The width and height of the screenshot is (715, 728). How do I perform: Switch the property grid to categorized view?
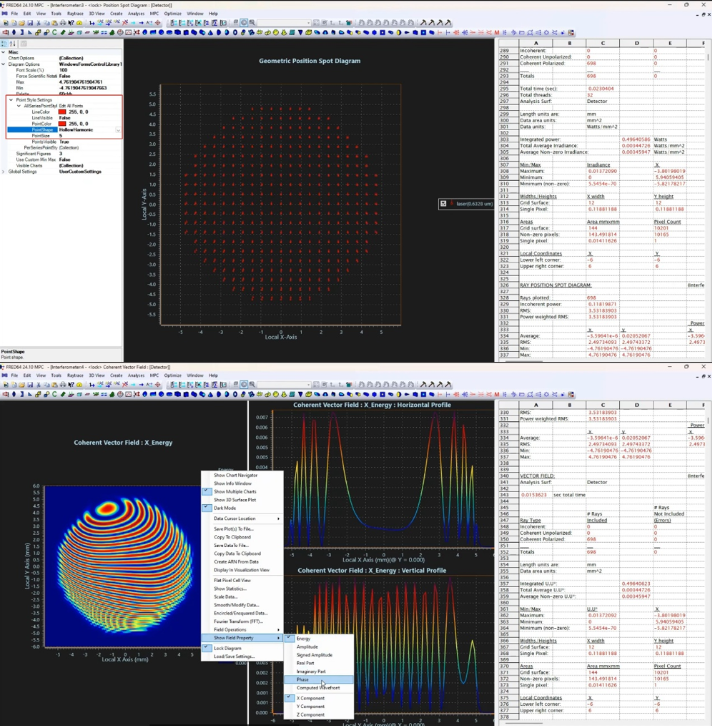5,44
